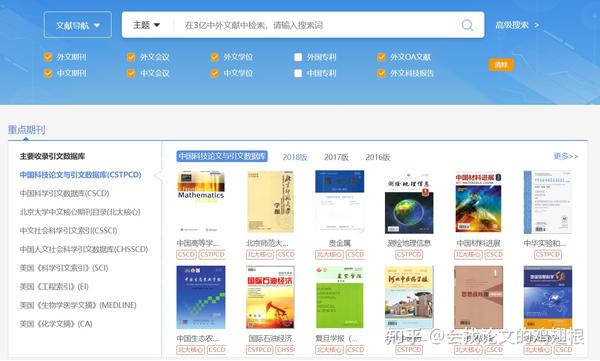Click 北大核心 tag under 北京师范大...
600x361 pixels.
coord(260,255)
